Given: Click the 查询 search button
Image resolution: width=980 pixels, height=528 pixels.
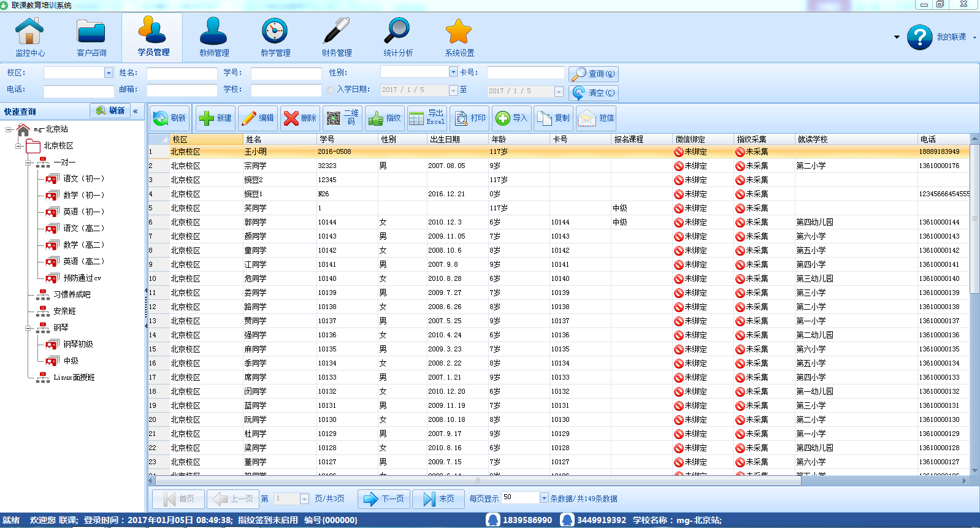Looking at the screenshot, I should point(594,74).
